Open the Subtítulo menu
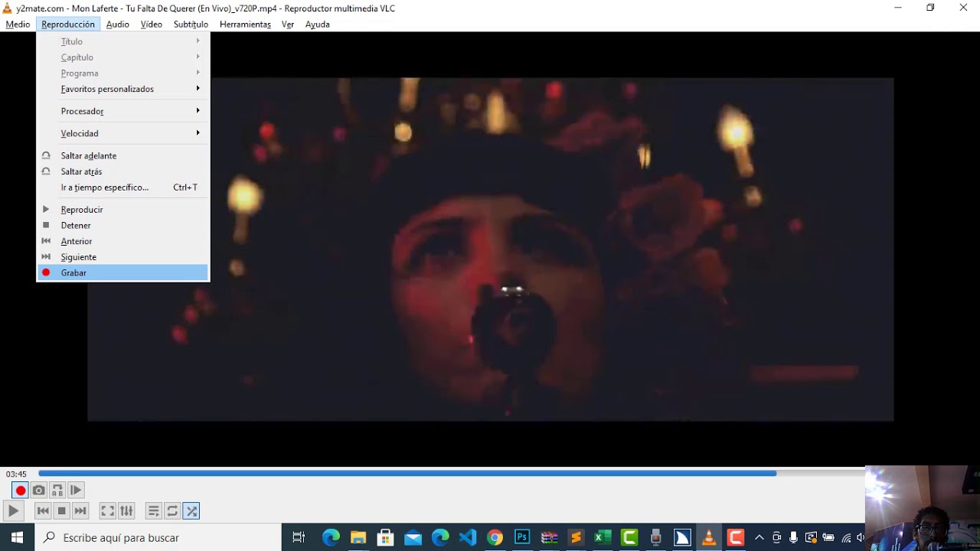The width and height of the screenshot is (980, 551). tap(191, 24)
